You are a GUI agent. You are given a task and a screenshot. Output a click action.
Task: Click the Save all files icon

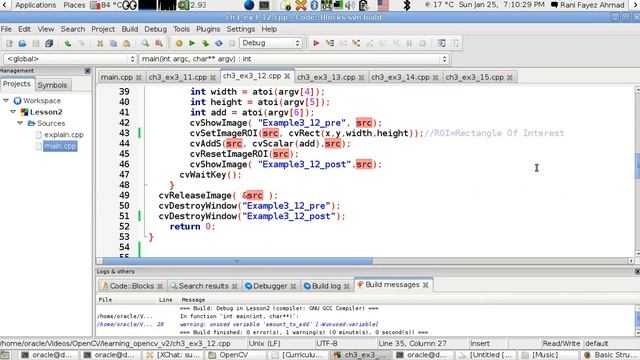49,43
